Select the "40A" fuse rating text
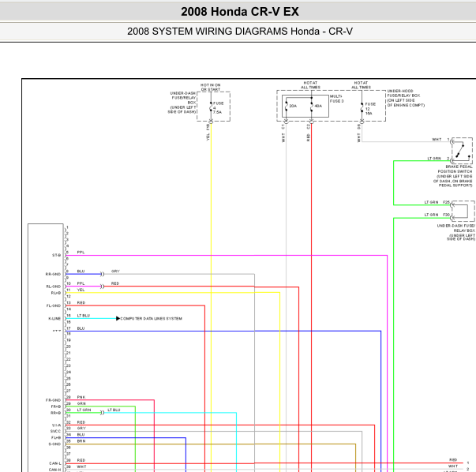This screenshot has width=476, height=472. pyautogui.click(x=318, y=106)
